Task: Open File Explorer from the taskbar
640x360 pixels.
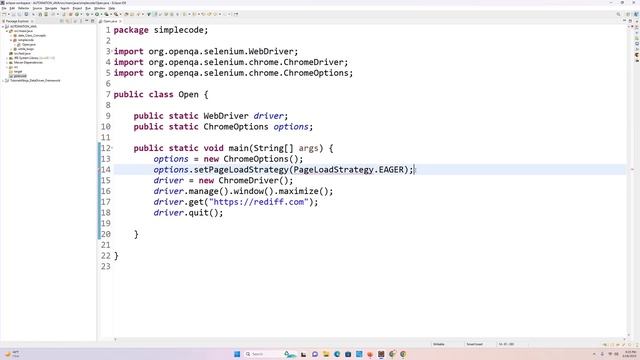Action: tap(326, 354)
